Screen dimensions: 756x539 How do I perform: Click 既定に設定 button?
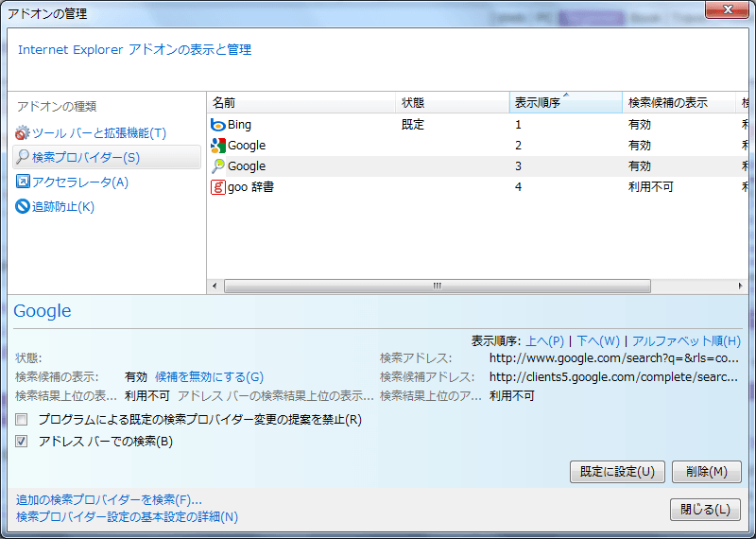(x=617, y=472)
